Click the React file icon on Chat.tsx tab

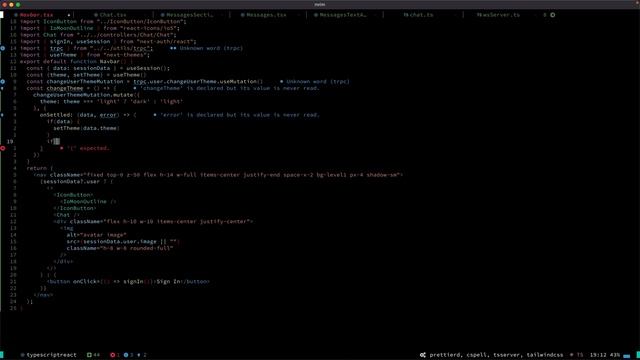click(x=96, y=15)
